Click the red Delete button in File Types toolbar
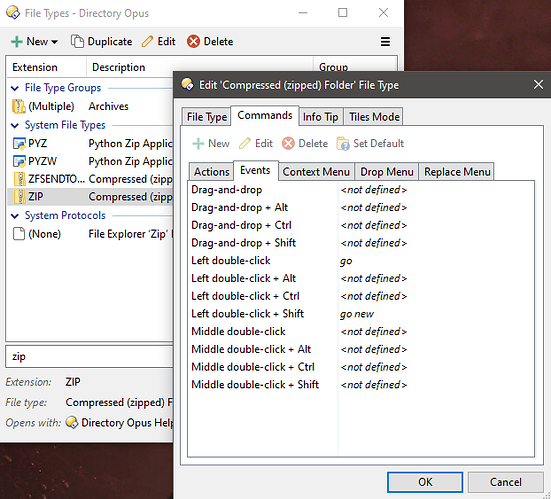The height and width of the screenshot is (499, 551). coord(210,41)
